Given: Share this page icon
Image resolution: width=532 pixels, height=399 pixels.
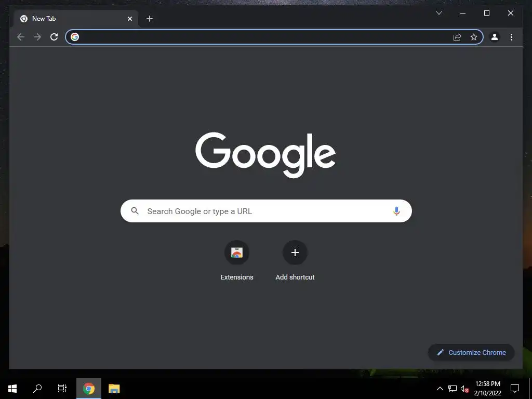Looking at the screenshot, I should [457, 37].
